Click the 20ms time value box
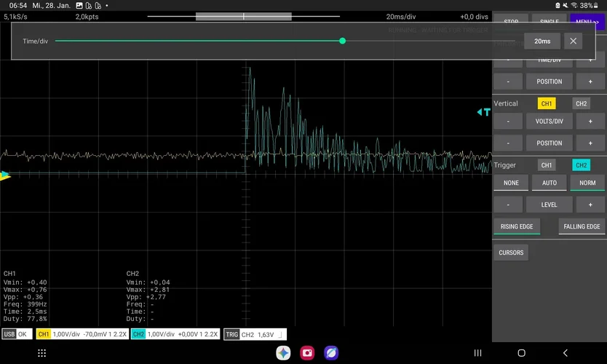The image size is (607, 364). pos(542,41)
